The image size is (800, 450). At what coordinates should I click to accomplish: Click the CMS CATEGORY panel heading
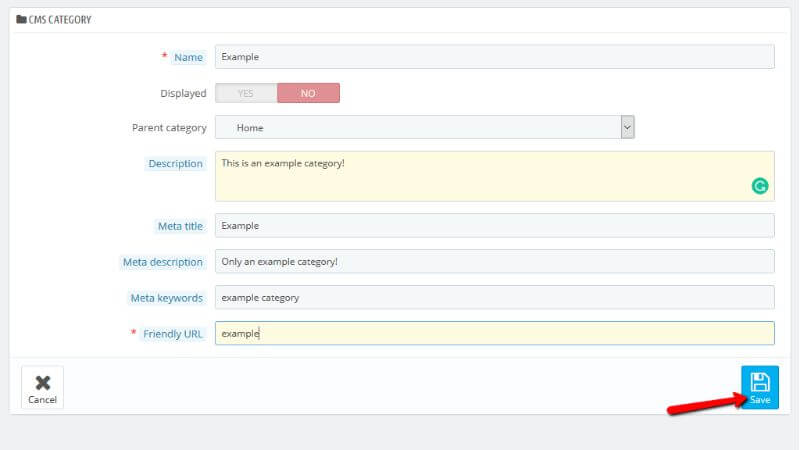(x=60, y=20)
